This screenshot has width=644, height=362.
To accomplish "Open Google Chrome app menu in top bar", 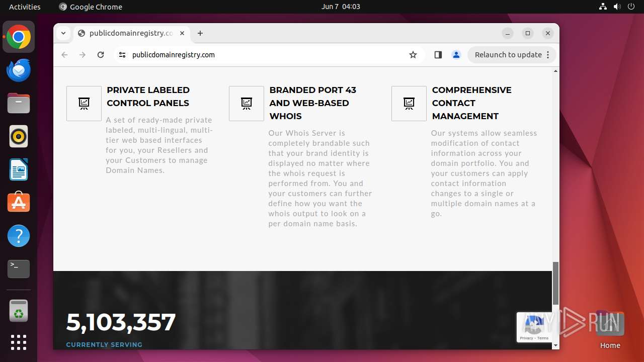I will [91, 7].
